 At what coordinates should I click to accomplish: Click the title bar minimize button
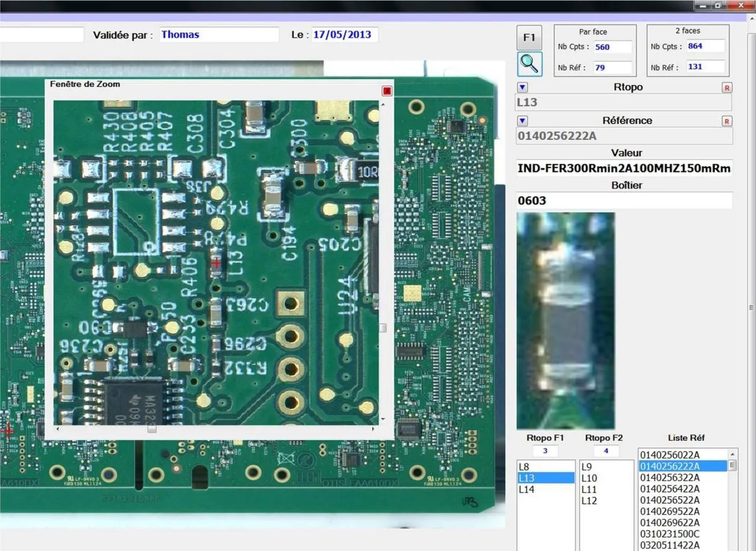702,5
